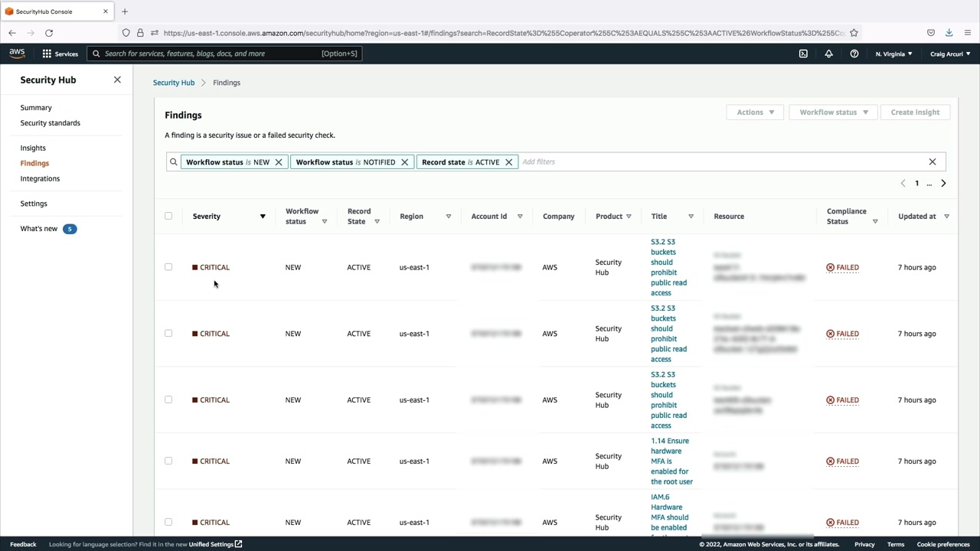Sort by the Severity column arrow

pyautogui.click(x=263, y=217)
